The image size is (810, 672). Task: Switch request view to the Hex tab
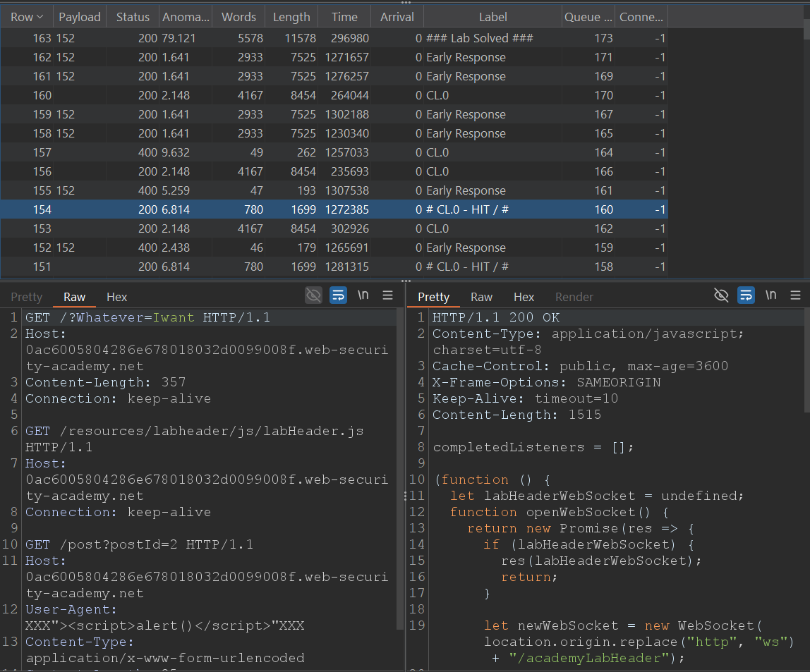click(117, 297)
